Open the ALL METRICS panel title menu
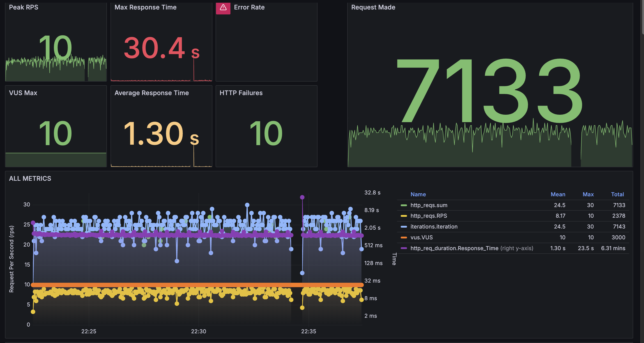Viewport: 644px width, 343px height. coord(30,178)
